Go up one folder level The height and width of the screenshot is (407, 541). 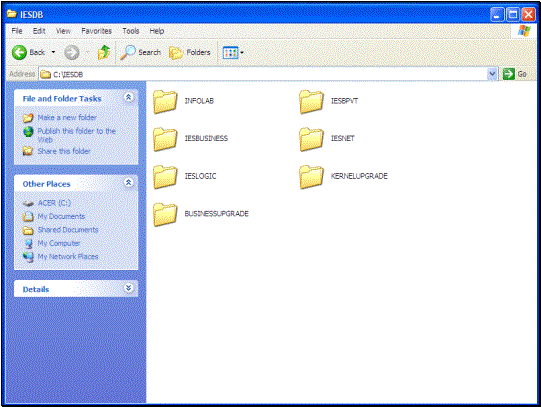104,52
